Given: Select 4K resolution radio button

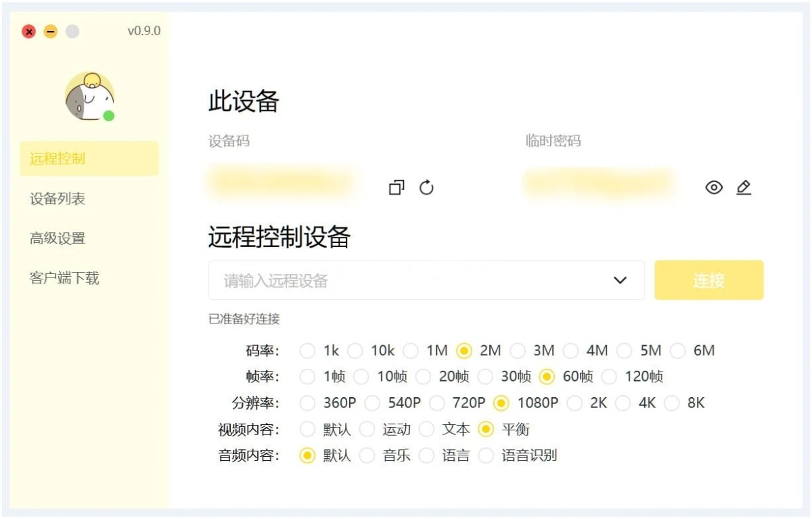Looking at the screenshot, I should click(x=623, y=403).
